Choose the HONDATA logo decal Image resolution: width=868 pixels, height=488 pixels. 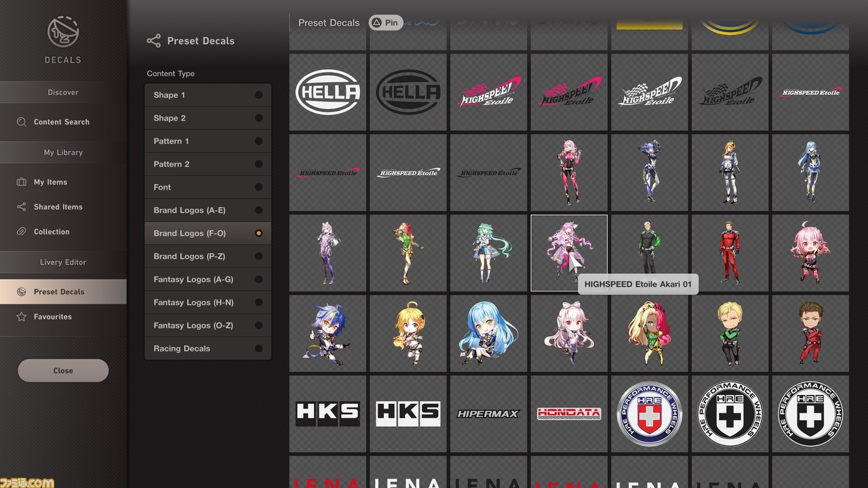pos(569,413)
